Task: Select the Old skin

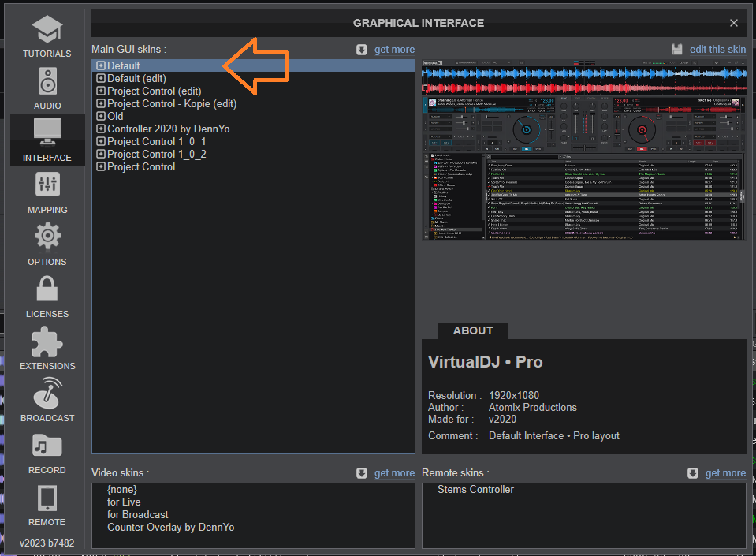Action: coord(115,116)
